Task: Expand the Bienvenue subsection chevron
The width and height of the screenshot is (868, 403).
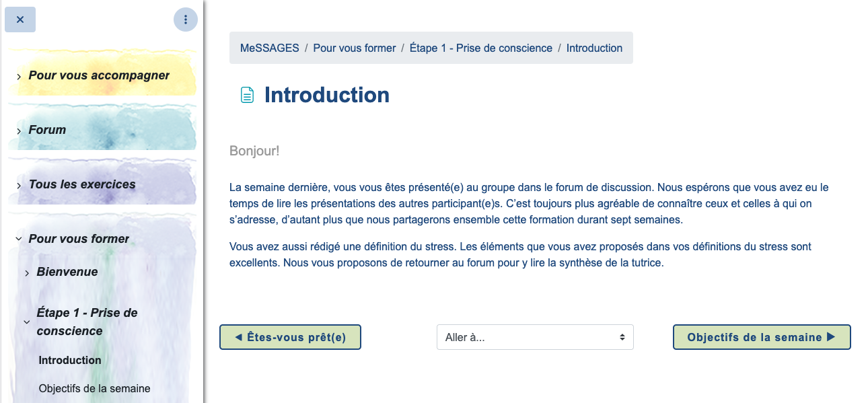Action: 27,272
